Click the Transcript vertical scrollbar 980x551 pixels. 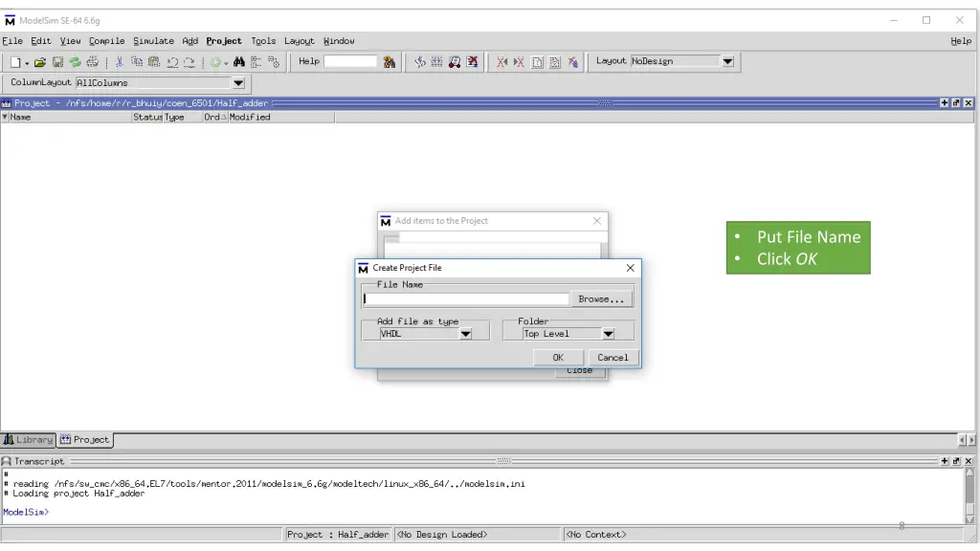coord(969,496)
